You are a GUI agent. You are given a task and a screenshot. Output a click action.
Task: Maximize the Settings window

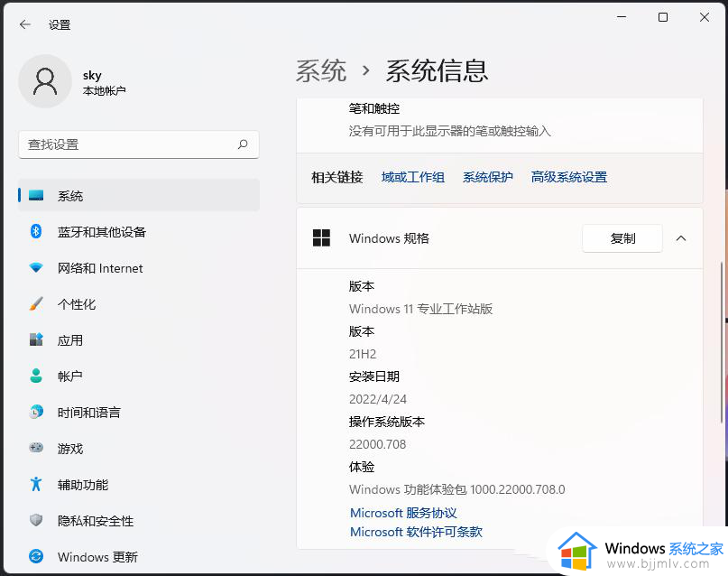click(663, 17)
